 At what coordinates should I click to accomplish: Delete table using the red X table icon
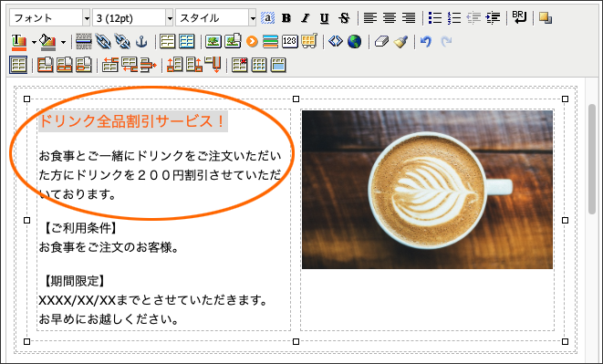click(240, 65)
